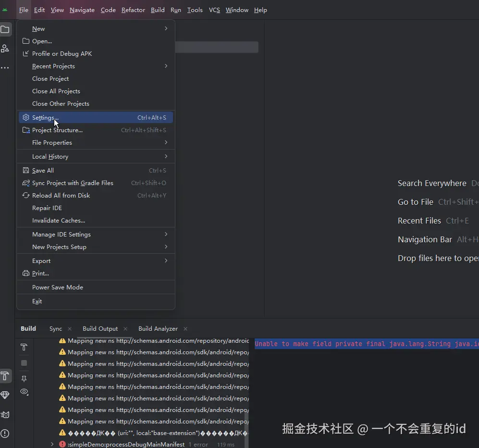Expand the simpleDemo:processDebugMainManifest tree node

pos(52,444)
